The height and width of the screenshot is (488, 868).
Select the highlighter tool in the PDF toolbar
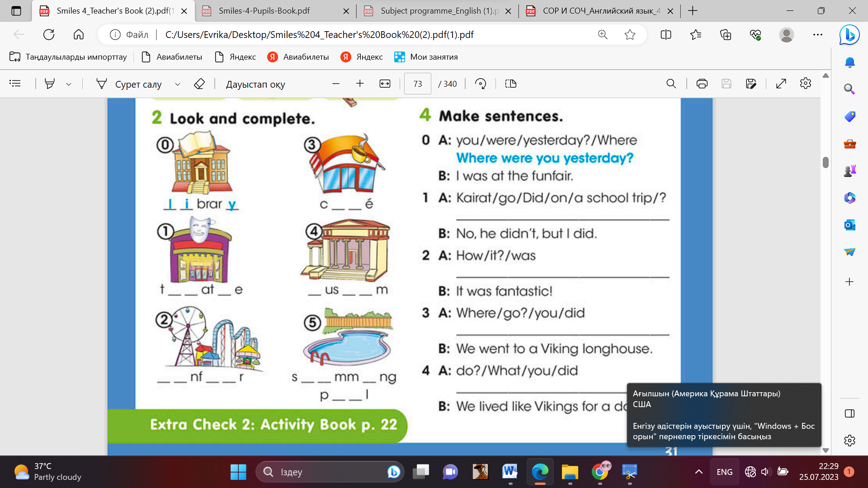click(50, 84)
